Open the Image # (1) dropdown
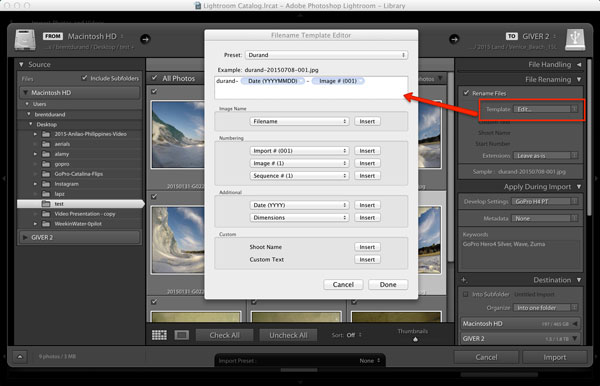 pos(299,163)
